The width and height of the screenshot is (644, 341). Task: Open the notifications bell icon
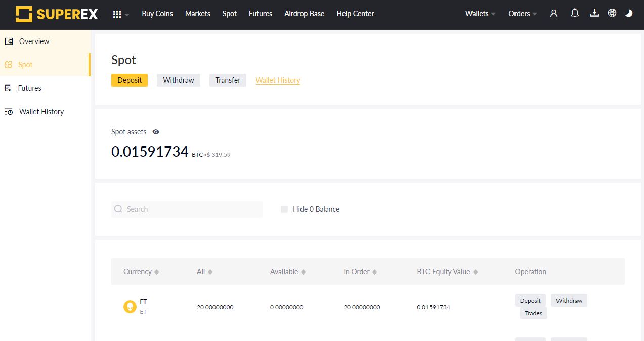(x=575, y=14)
